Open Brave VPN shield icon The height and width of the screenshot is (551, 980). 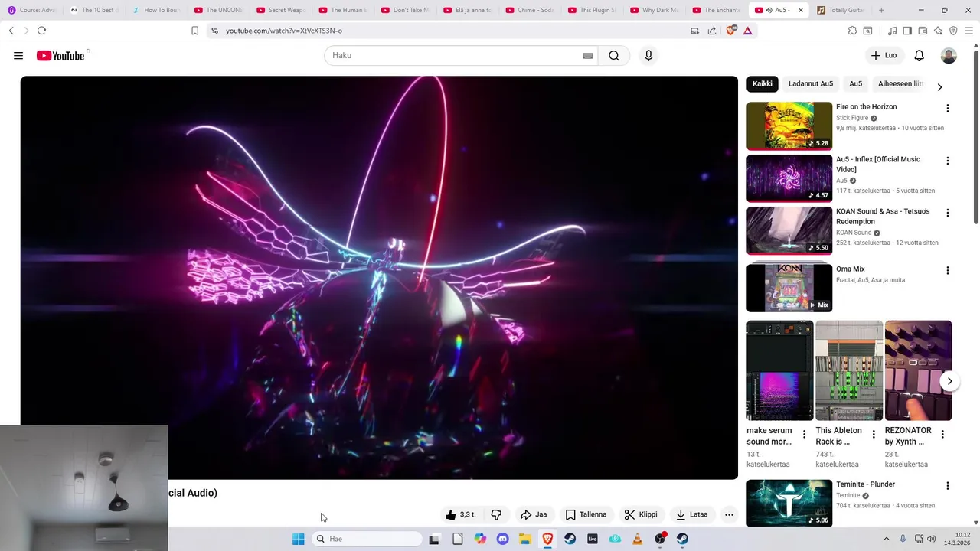tap(953, 31)
